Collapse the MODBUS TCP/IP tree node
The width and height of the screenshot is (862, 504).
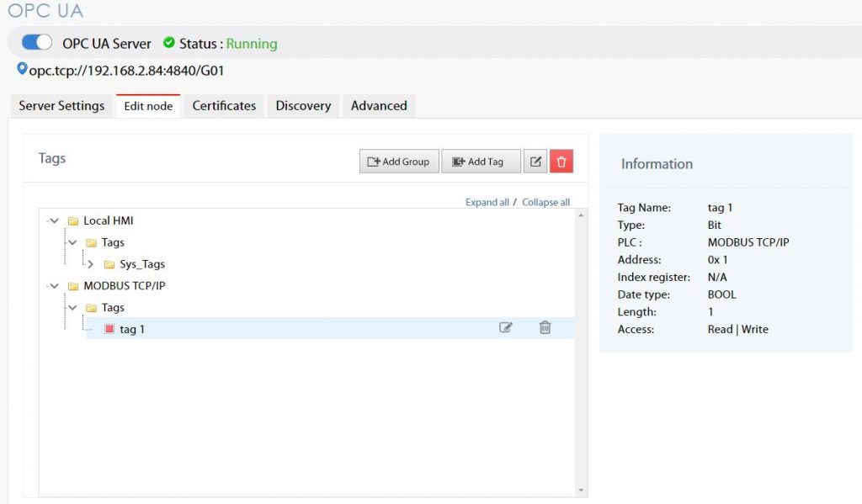[x=55, y=286]
